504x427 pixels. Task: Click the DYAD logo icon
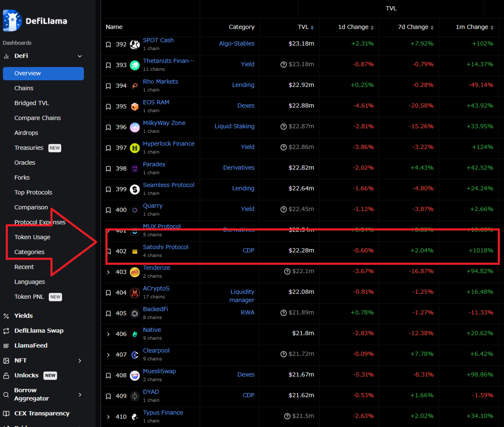tap(135, 396)
